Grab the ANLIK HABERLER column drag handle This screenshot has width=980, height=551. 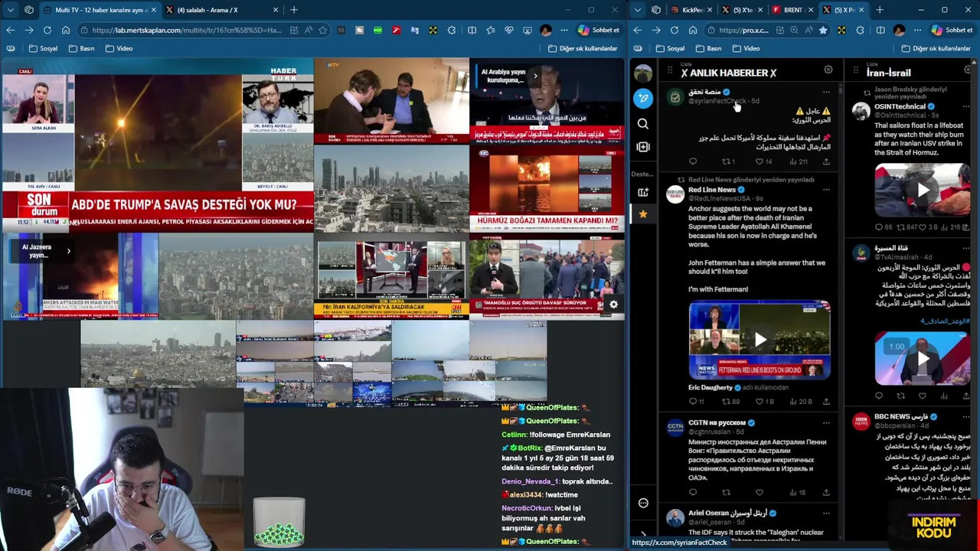click(x=670, y=71)
